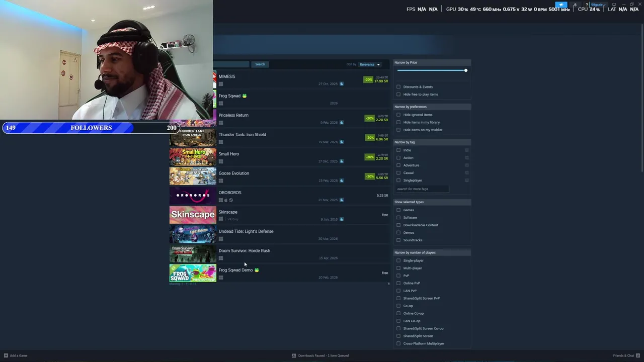644x362 pixels.
Task: Check the Online PvP filter
Action: click(398, 283)
